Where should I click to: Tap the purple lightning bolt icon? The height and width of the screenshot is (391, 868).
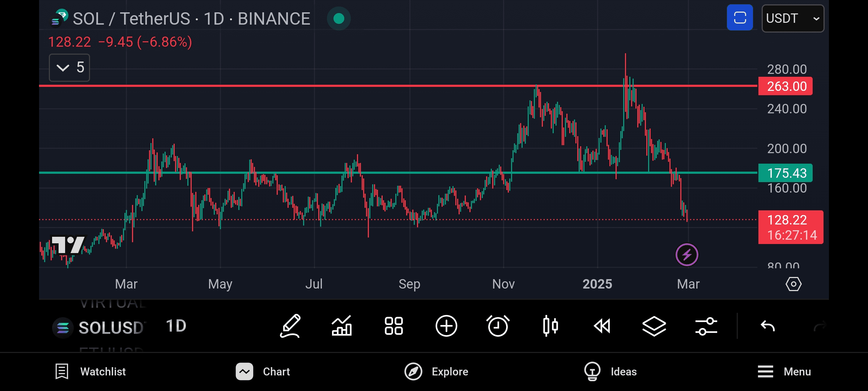[687, 255]
